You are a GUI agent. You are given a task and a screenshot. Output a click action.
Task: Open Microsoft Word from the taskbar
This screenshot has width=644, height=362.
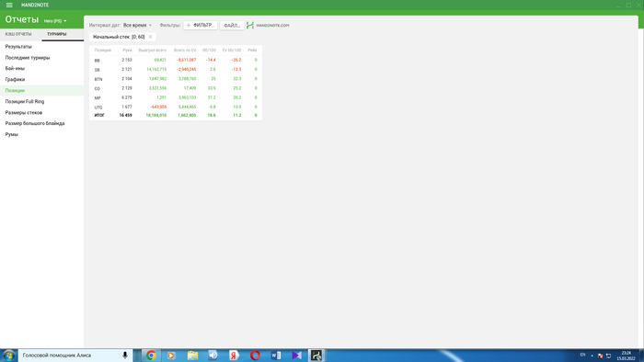tap(276, 356)
